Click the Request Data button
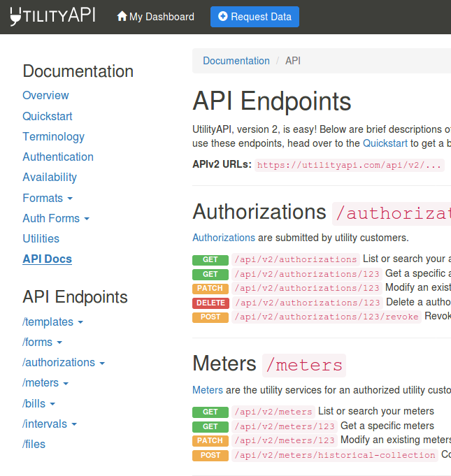 click(255, 17)
